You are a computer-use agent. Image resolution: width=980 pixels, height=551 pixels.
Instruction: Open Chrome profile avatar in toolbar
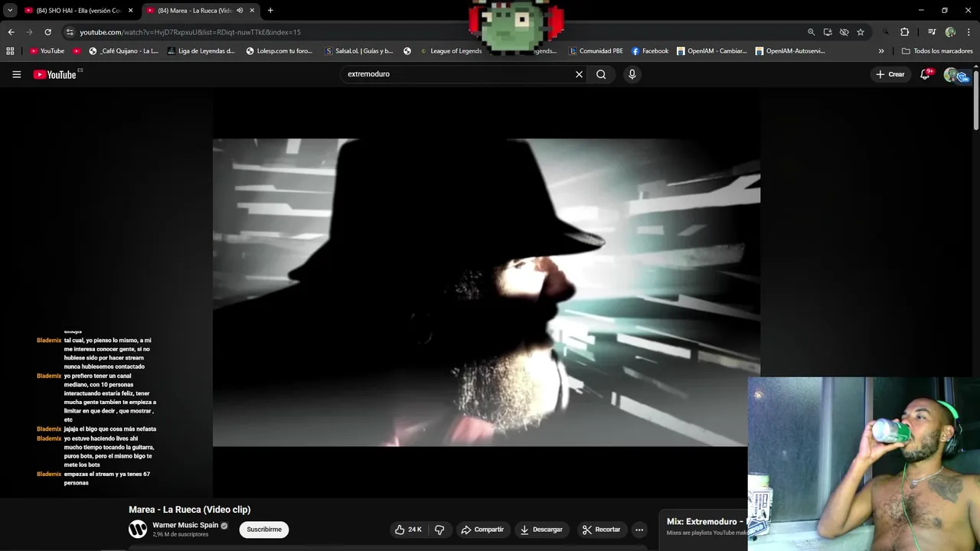point(950,32)
